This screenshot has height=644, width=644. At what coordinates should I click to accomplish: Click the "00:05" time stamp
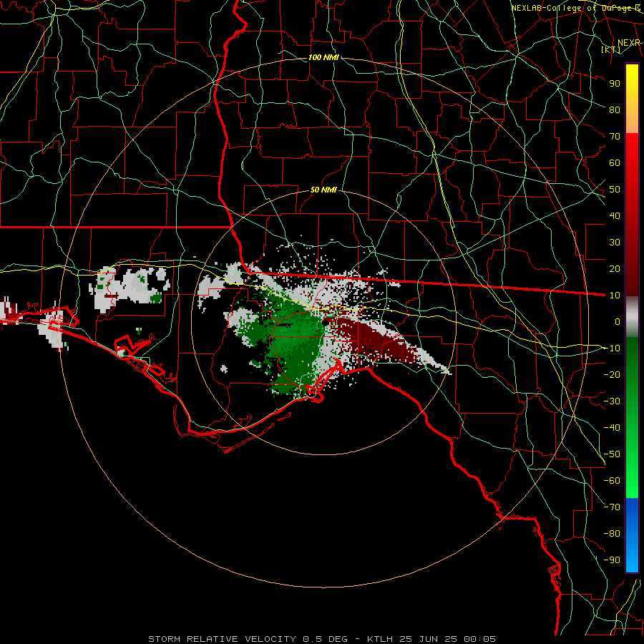pyautogui.click(x=479, y=639)
